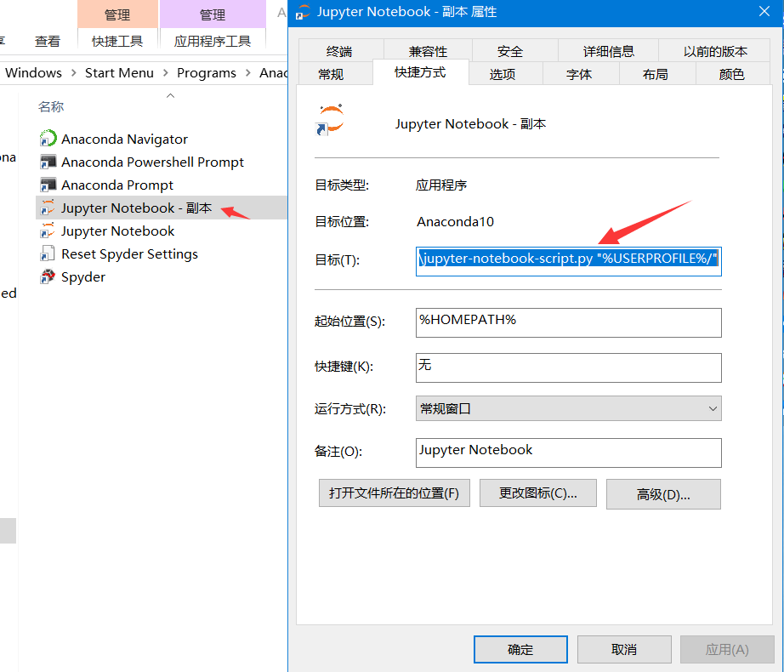Open the 应用程序工具 ribbon tab
The height and width of the screenshot is (672, 784).
point(213,41)
